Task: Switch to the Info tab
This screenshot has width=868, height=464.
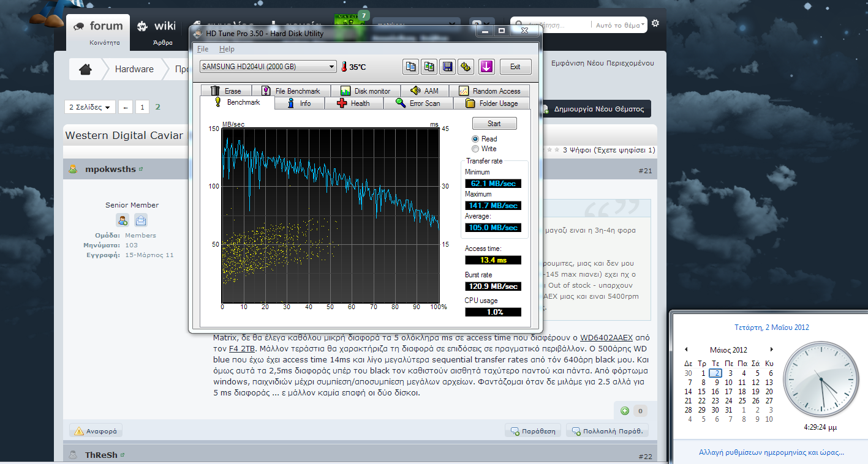Action: (x=298, y=103)
